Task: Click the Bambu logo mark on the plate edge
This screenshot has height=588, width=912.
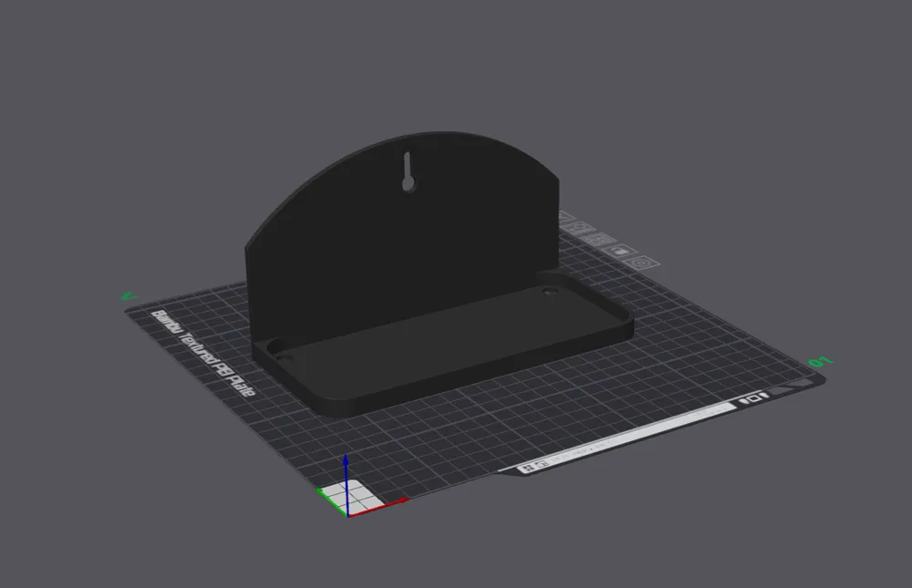Action: point(541,463)
